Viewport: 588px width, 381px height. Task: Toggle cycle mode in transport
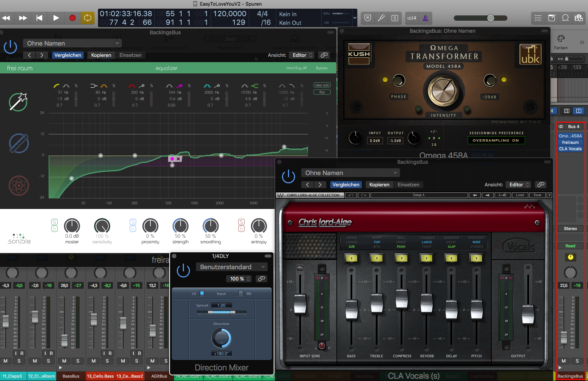(87, 18)
